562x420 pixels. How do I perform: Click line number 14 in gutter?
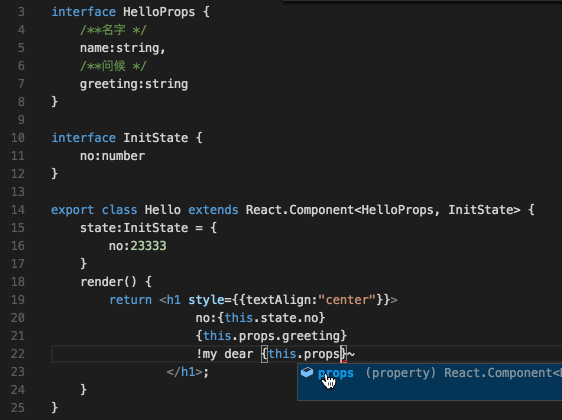[x=18, y=210]
